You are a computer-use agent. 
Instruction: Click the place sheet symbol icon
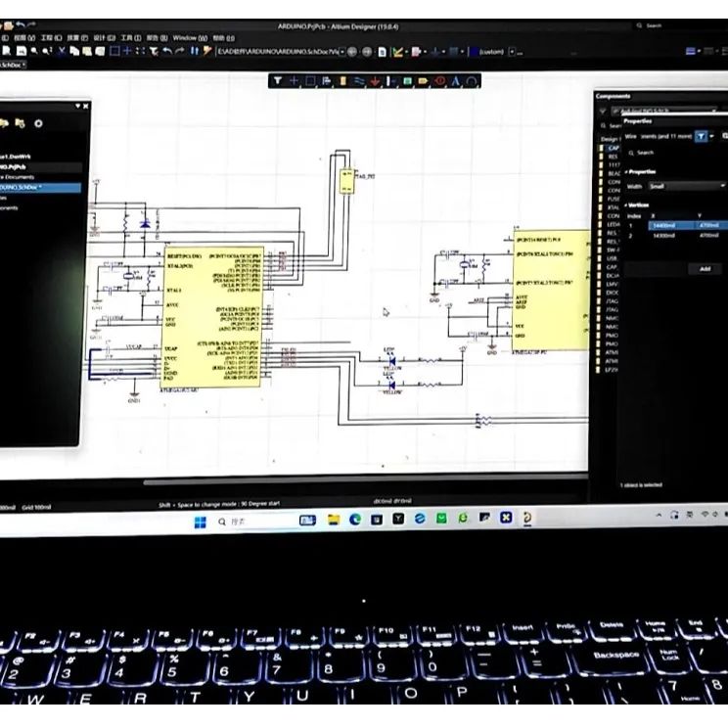(x=407, y=81)
